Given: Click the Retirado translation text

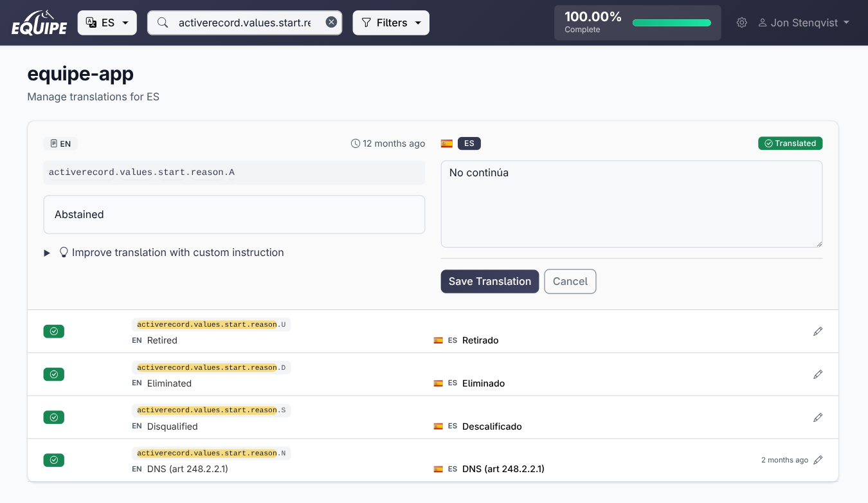Looking at the screenshot, I should (x=480, y=340).
